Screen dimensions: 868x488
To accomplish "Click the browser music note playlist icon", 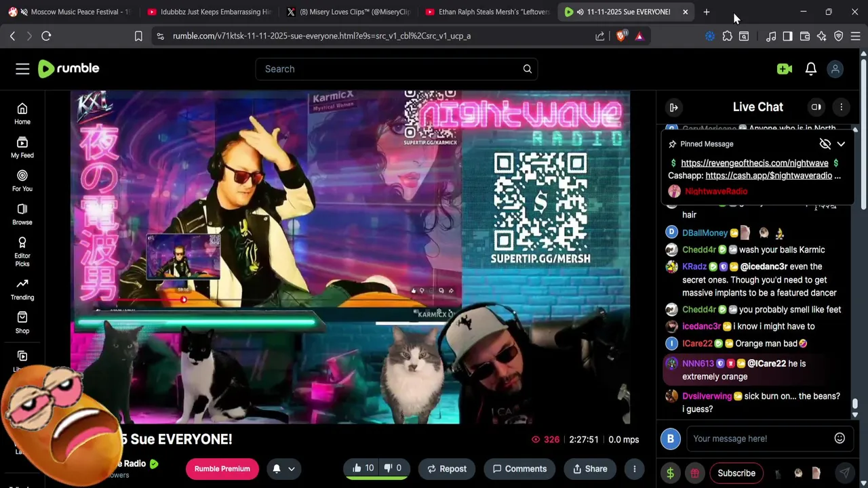I will [770, 36].
